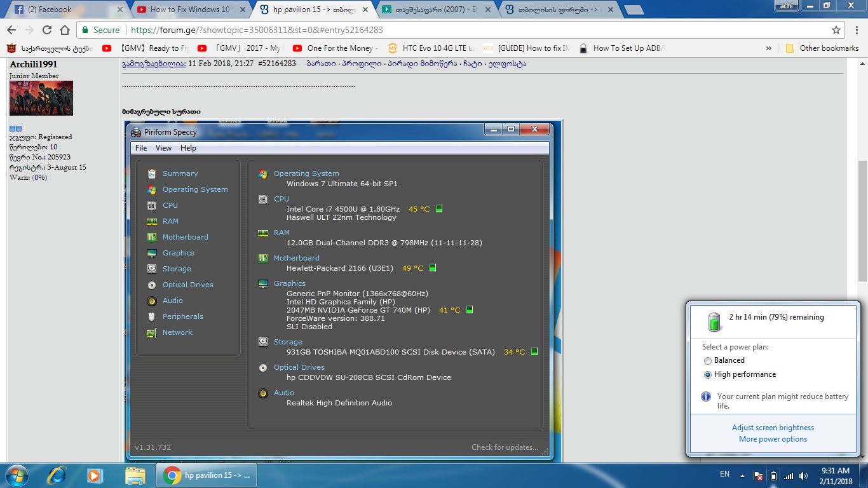Select the Balanced power plan
The image size is (868, 488).
[x=708, y=360]
